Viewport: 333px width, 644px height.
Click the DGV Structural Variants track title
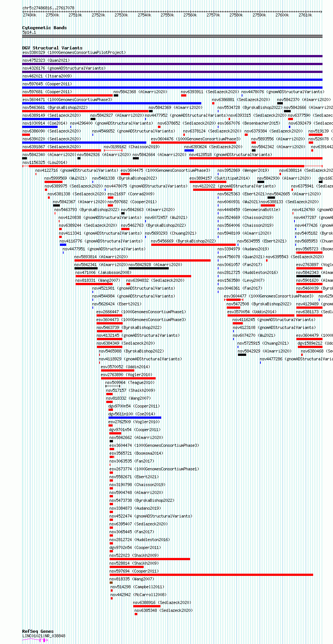[52, 48]
